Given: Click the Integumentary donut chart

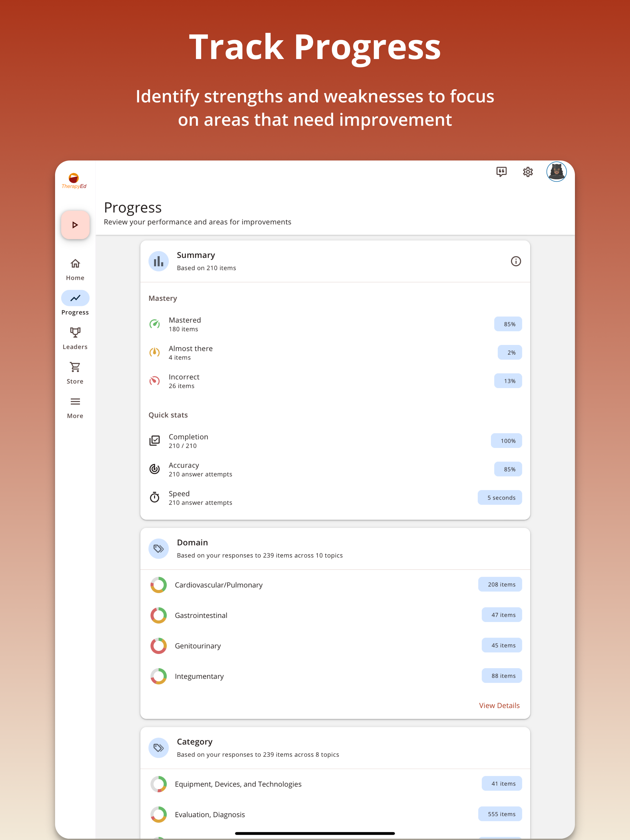Looking at the screenshot, I should (x=158, y=676).
